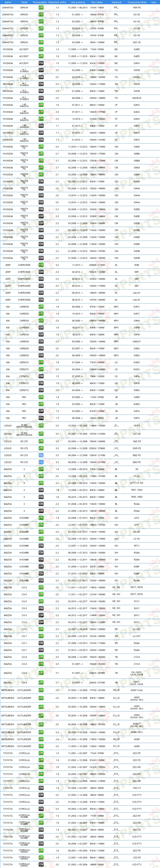Click petrol icon in Mazda 3 LF-Z2 row

pyautogui.click(x=41, y=476)
